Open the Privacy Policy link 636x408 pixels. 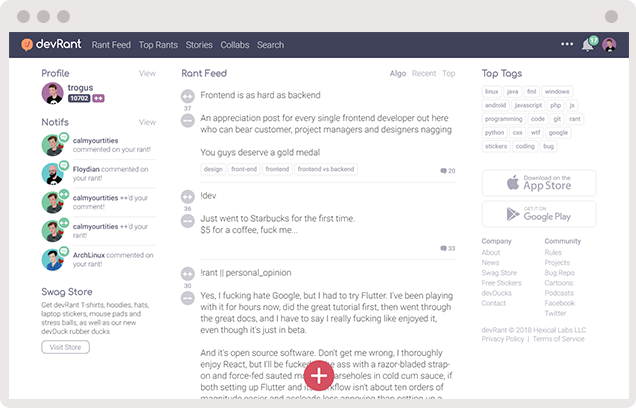coord(503,339)
